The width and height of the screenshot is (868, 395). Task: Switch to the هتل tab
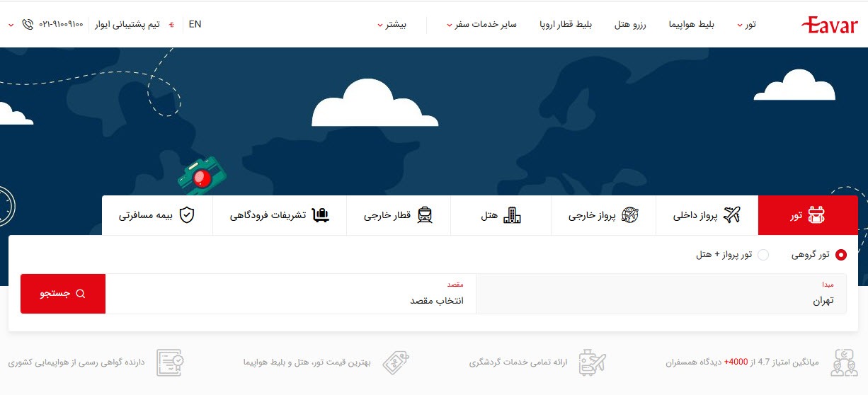(x=501, y=215)
